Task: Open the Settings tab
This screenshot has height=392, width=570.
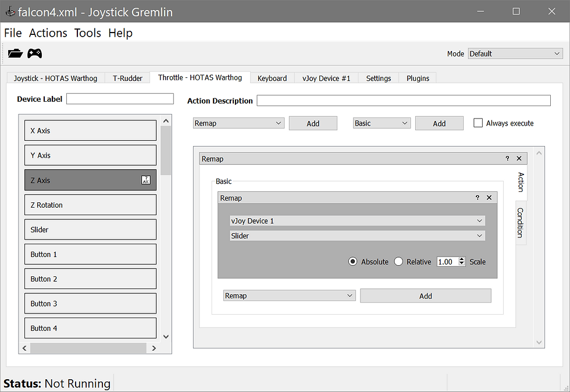Action: (379, 78)
